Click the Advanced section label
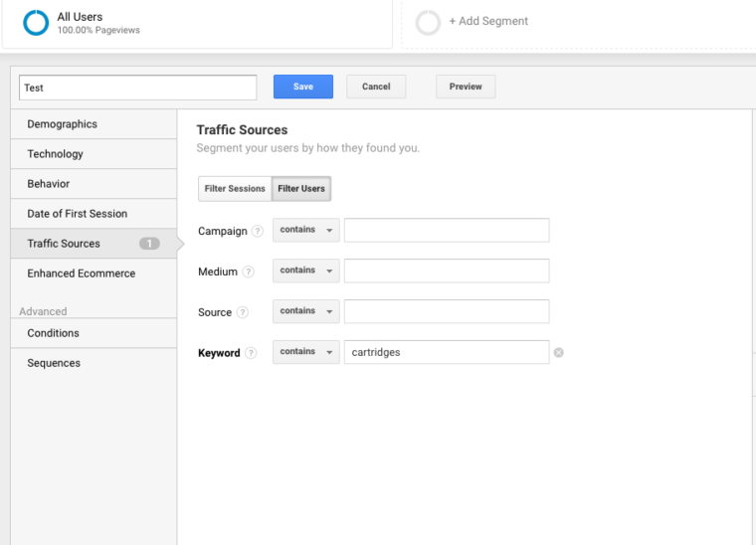 click(x=43, y=311)
